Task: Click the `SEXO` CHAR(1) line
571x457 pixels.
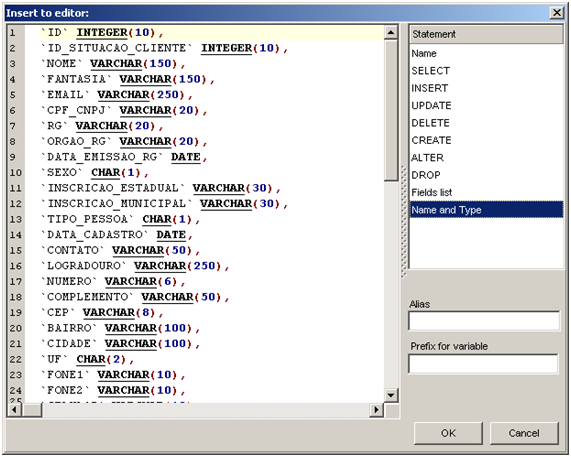Action: point(95,173)
